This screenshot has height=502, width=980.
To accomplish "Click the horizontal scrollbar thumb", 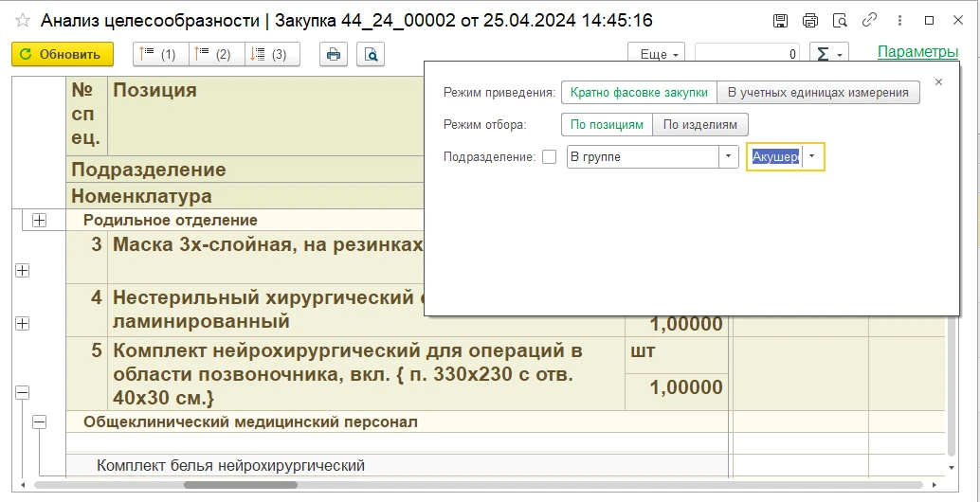I will 241,485.
